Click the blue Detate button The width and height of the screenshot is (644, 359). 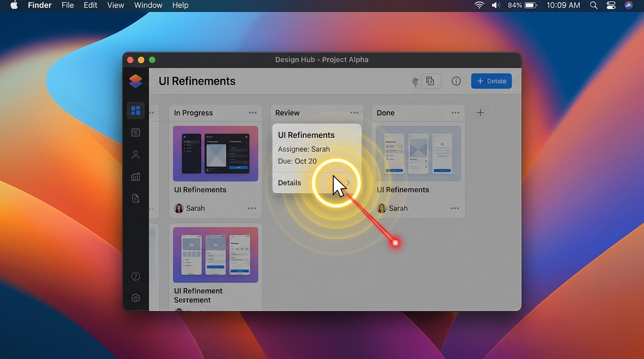pyautogui.click(x=491, y=81)
